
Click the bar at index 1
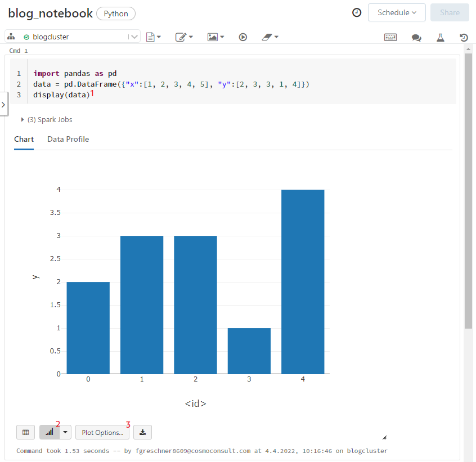142,305
